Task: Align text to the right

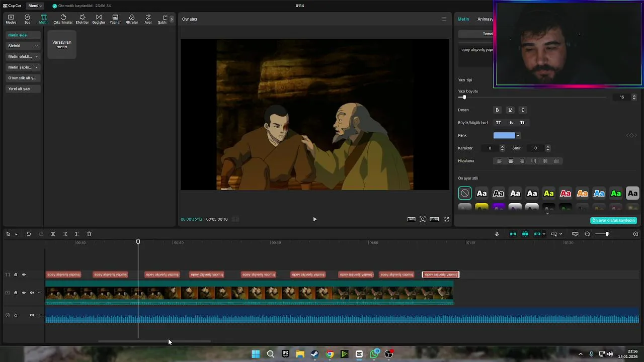Action: coord(522,161)
